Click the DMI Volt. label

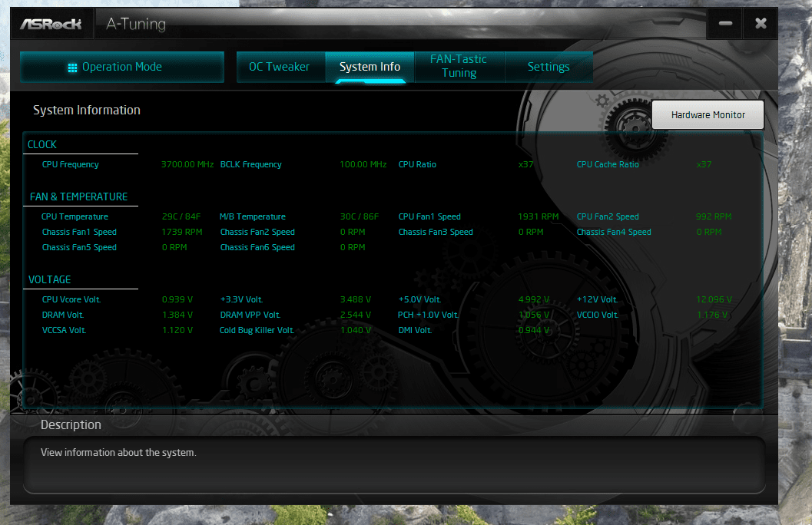click(415, 331)
